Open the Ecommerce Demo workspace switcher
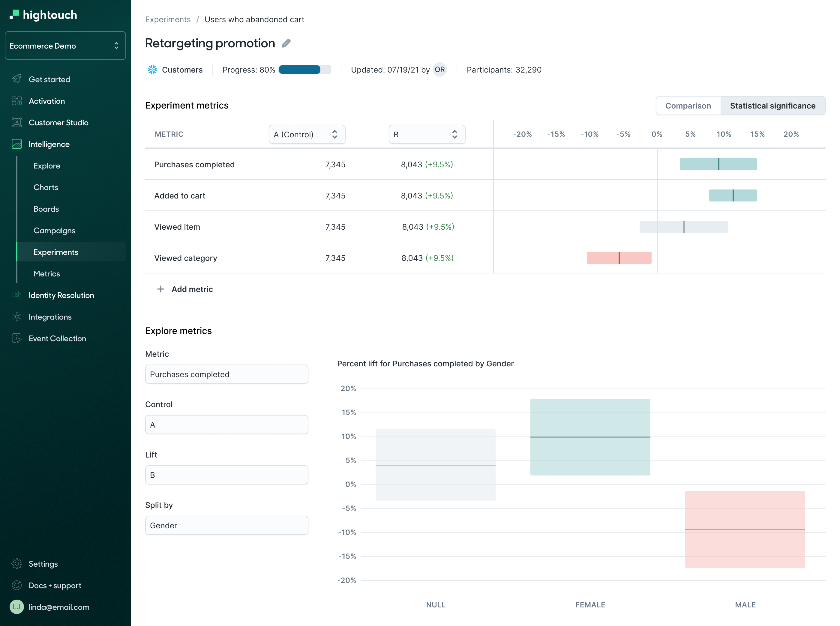The image size is (840, 626). (x=65, y=46)
